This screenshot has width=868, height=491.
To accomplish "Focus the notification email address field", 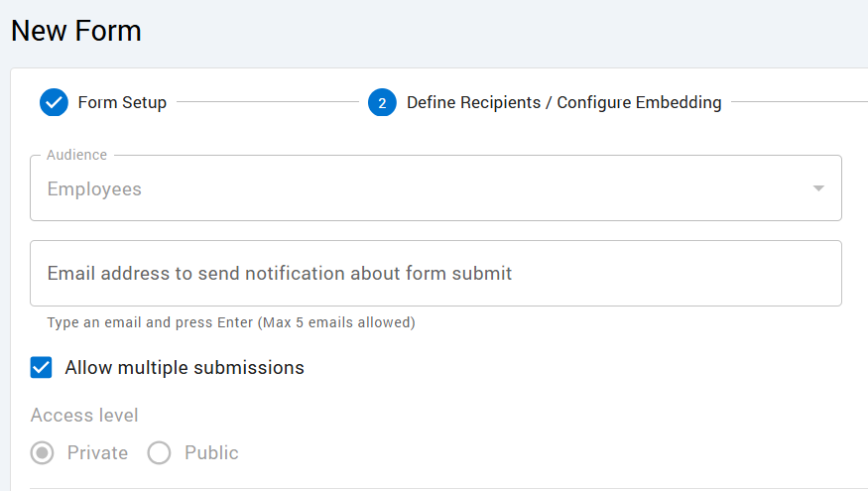I will tap(435, 273).
